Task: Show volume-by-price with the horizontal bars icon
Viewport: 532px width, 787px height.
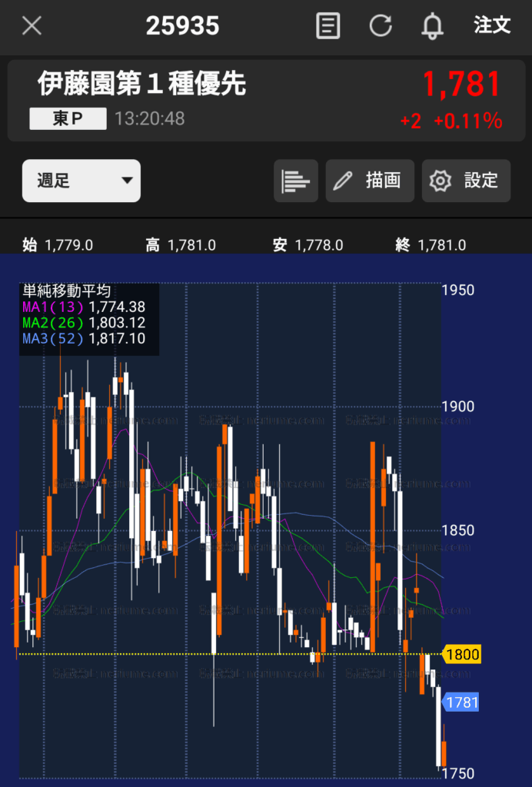Action: pyautogui.click(x=296, y=181)
